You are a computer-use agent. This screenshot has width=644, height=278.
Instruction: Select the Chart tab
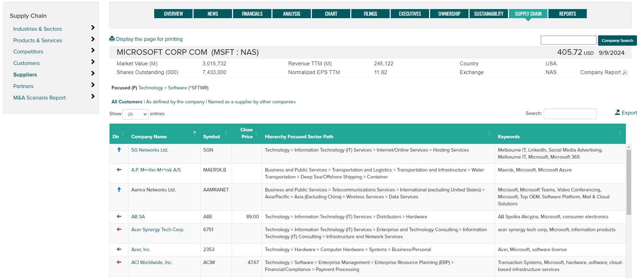tap(331, 14)
